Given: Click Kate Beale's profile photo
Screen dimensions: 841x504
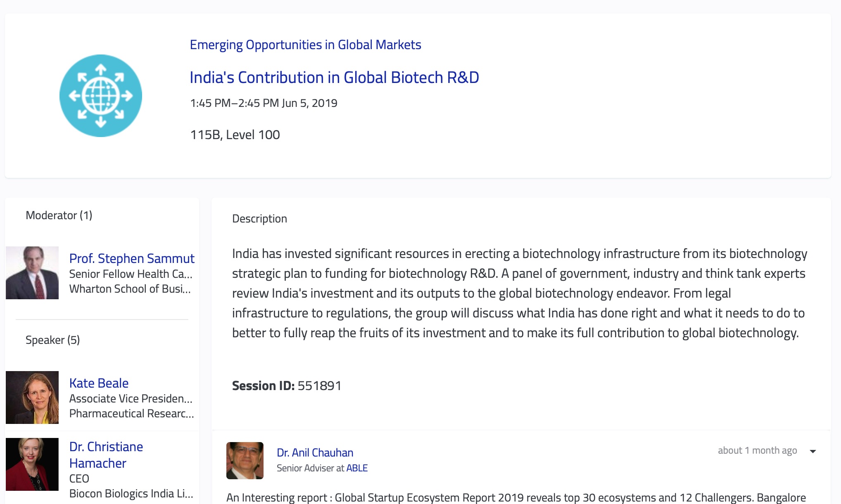Looking at the screenshot, I should tap(32, 398).
